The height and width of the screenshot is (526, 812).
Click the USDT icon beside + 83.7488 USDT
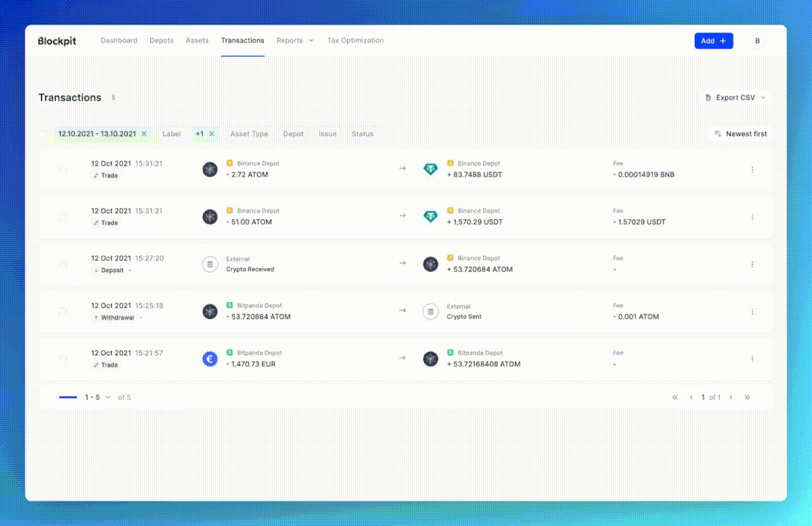point(430,169)
